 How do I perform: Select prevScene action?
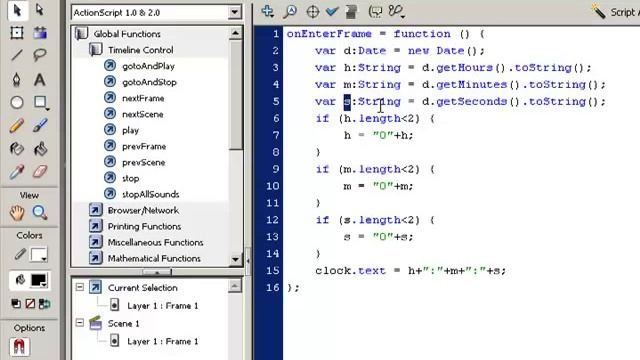(144, 162)
